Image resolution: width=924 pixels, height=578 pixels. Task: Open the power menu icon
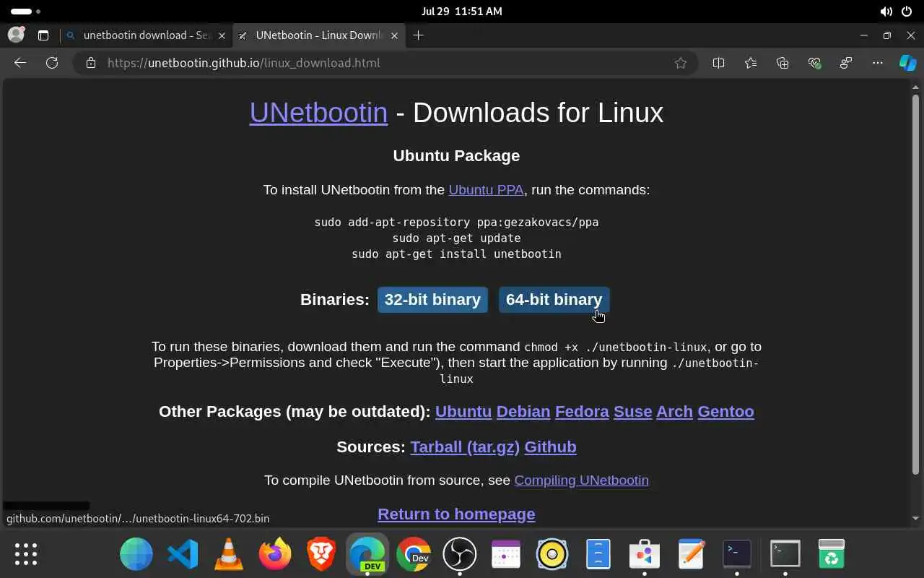pyautogui.click(x=907, y=12)
